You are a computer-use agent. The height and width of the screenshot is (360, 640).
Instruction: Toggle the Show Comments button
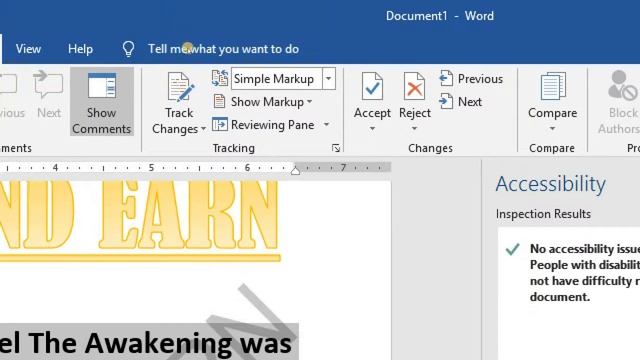click(x=102, y=102)
